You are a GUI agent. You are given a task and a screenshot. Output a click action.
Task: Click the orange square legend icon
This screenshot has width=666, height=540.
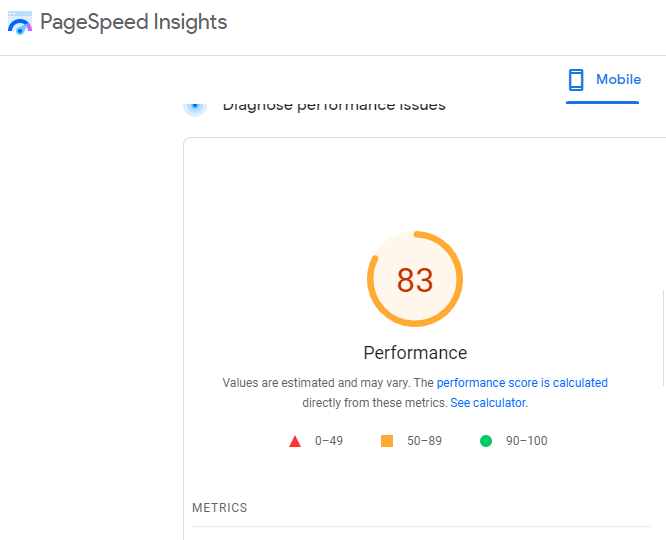(387, 441)
